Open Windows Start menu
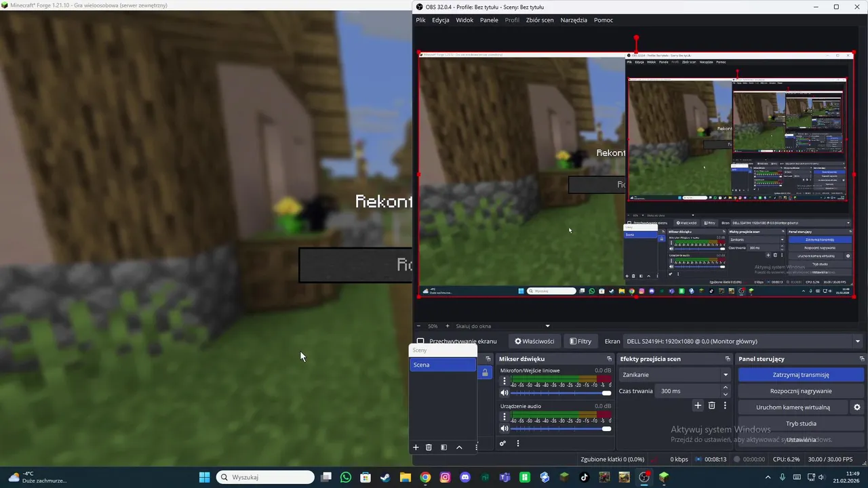The width and height of the screenshot is (868, 488). (204, 477)
